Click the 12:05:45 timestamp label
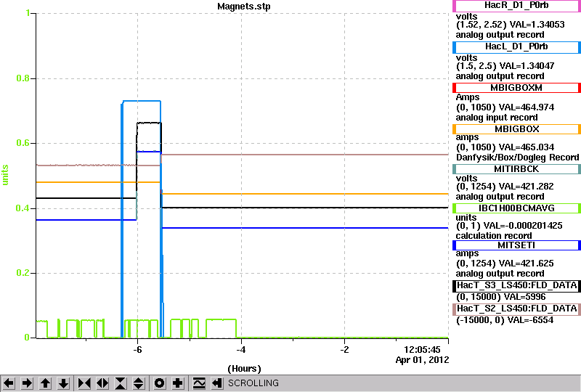The width and height of the screenshot is (581, 392). pyautogui.click(x=422, y=350)
